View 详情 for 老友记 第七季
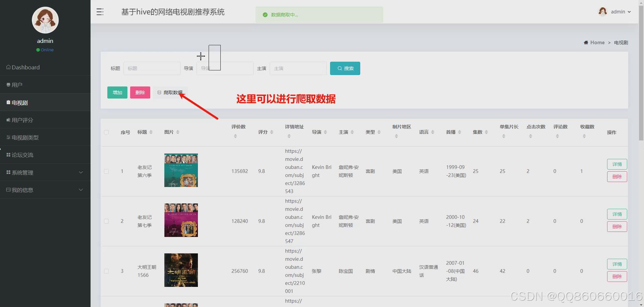 pyautogui.click(x=617, y=214)
